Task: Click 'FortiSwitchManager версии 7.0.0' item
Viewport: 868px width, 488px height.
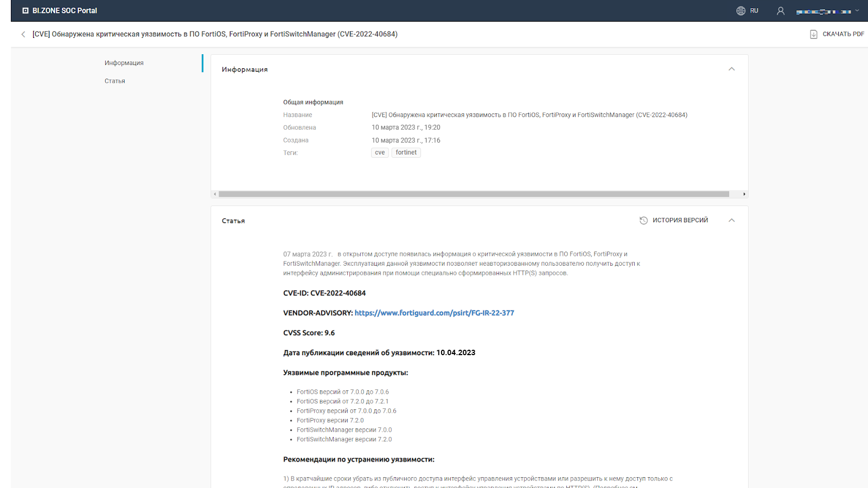Action: [x=344, y=430]
